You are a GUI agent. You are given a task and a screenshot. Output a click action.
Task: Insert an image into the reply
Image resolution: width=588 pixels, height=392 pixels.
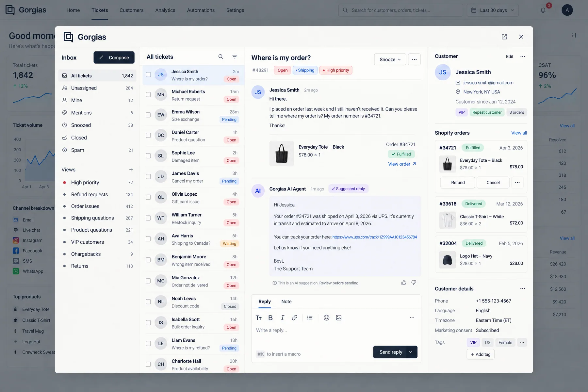point(339,318)
